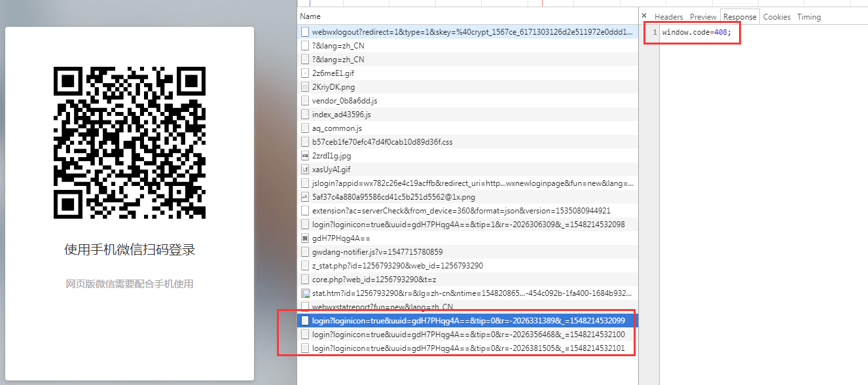
Task: Select login request ending in 1548214532098
Action: [467, 224]
